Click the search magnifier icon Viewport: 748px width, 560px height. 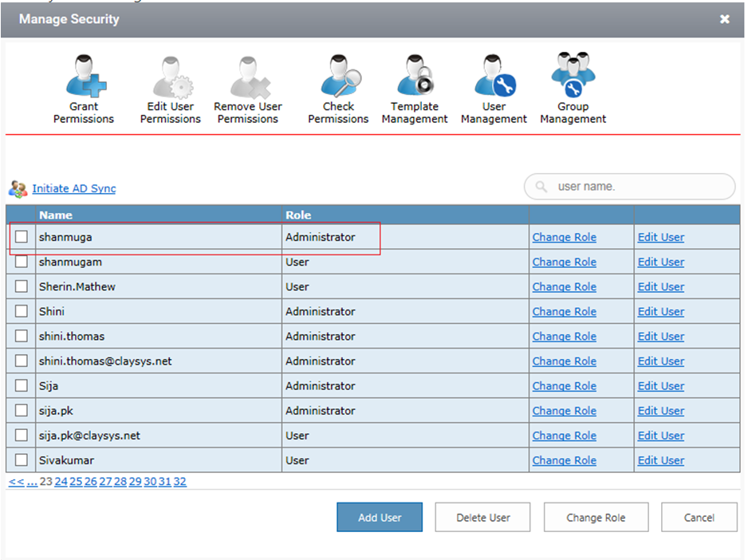541,187
